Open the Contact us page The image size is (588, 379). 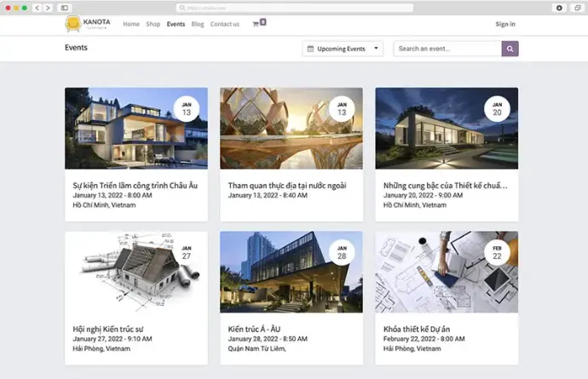[x=225, y=24]
